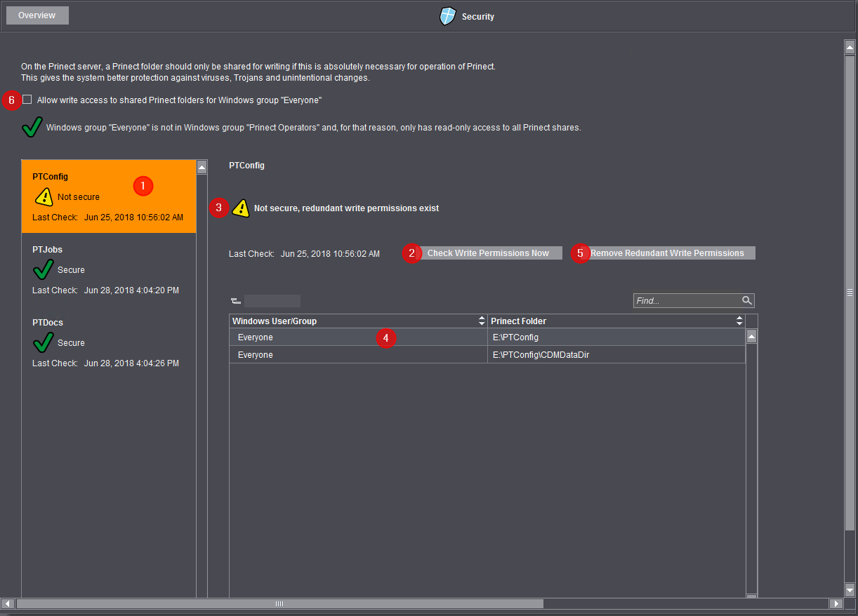Click the green checkmark icon under PTDocs
Screen dimensions: 858x616
pyautogui.click(x=44, y=342)
